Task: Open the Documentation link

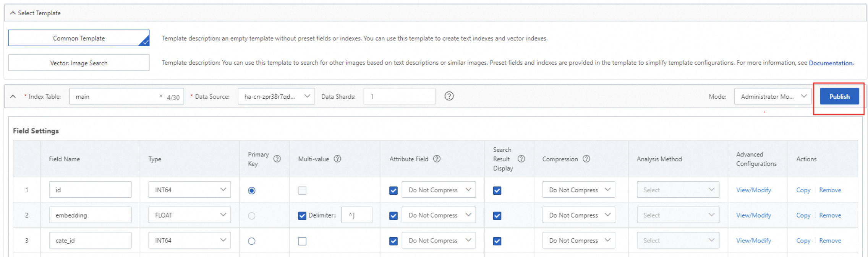Action: (830, 63)
